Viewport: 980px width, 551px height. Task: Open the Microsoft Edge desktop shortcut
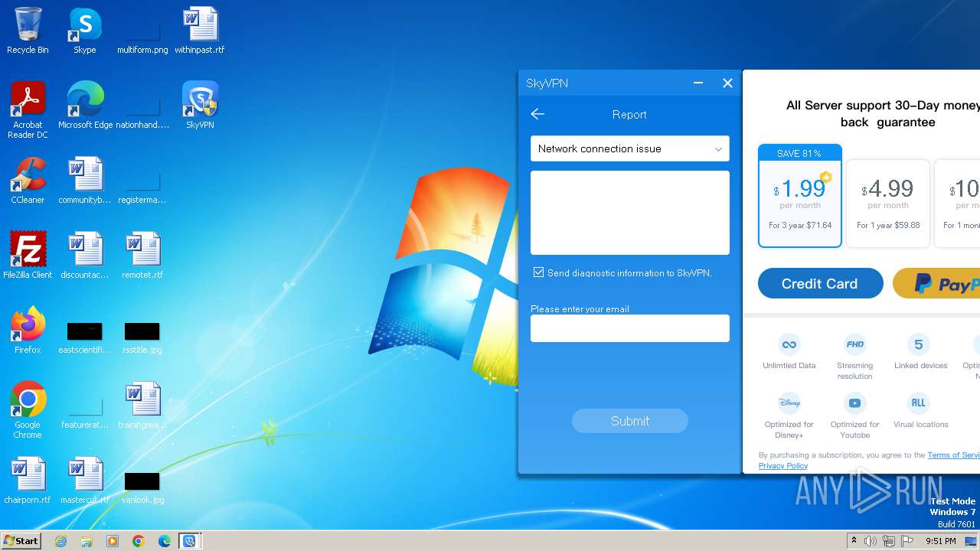85,106
